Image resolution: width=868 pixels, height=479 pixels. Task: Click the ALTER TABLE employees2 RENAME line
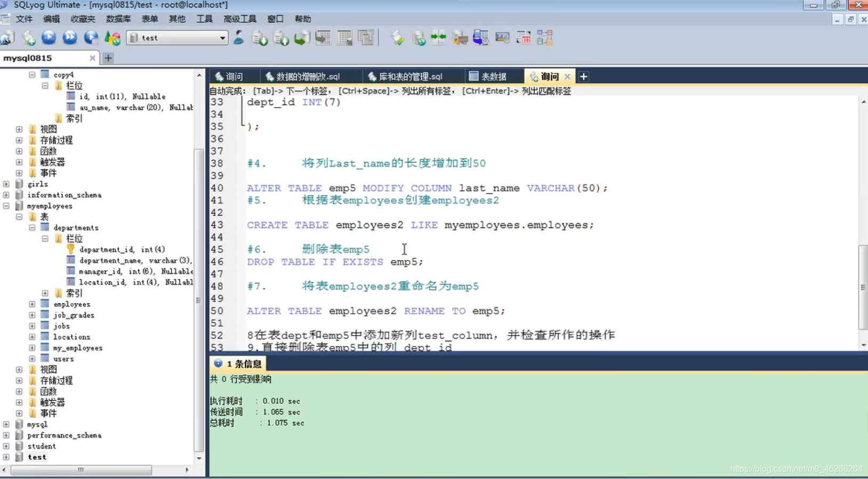click(x=376, y=311)
